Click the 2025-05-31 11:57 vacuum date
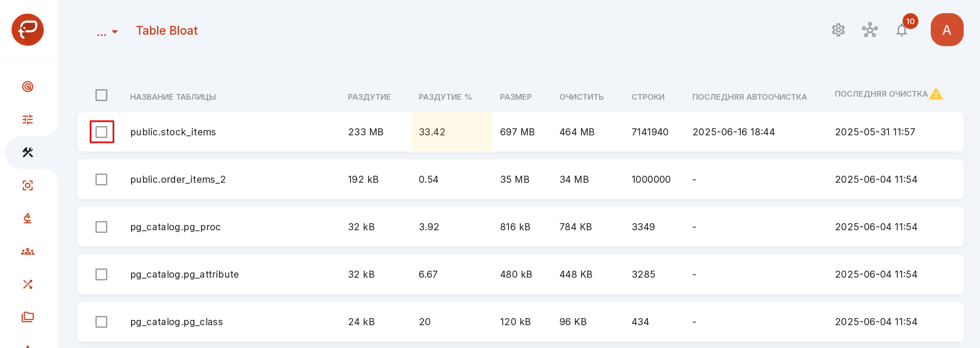The width and height of the screenshot is (980, 348). pos(875,132)
